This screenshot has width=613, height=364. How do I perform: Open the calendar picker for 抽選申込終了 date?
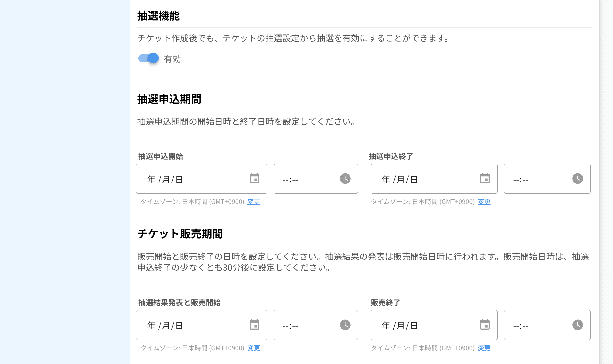[485, 179]
